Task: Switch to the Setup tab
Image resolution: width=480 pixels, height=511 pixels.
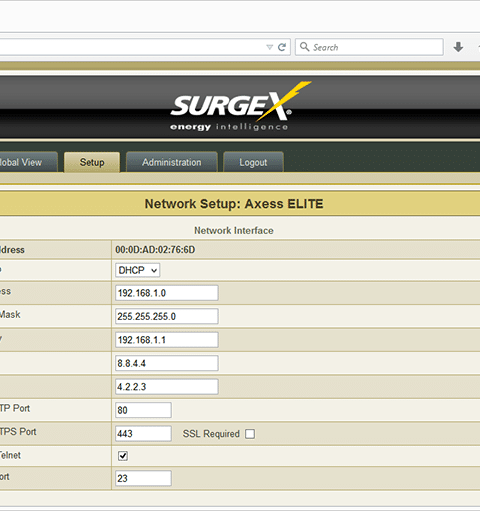Action: 92,162
